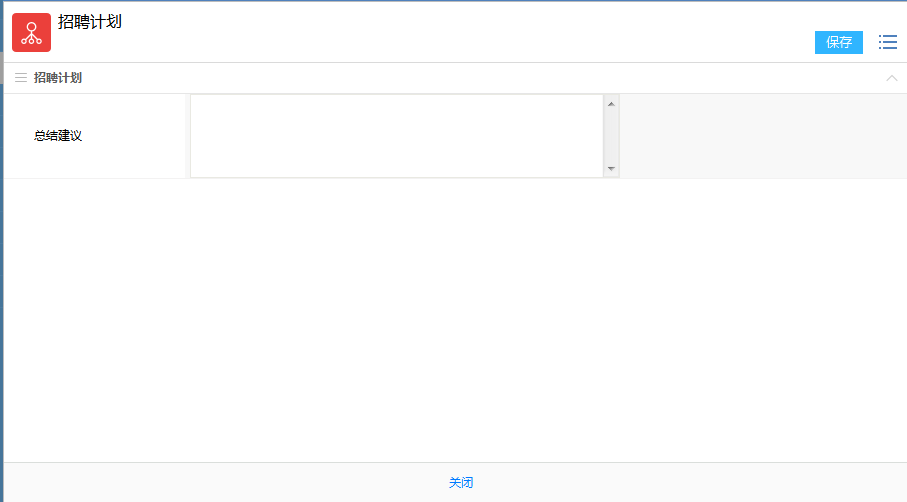Screen dimensions: 907x502
Task: Click the gray footer bar beside 关闭
Action: (231, 482)
